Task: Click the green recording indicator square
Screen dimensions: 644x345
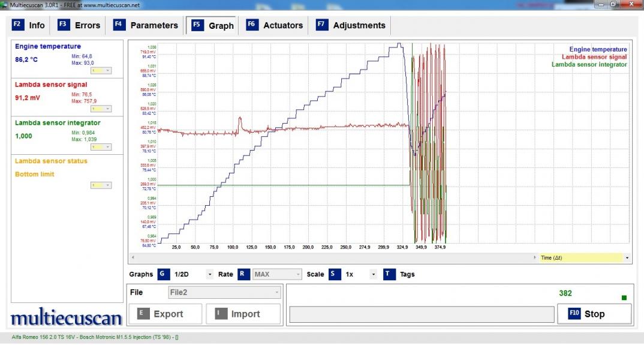Action: pos(624,298)
